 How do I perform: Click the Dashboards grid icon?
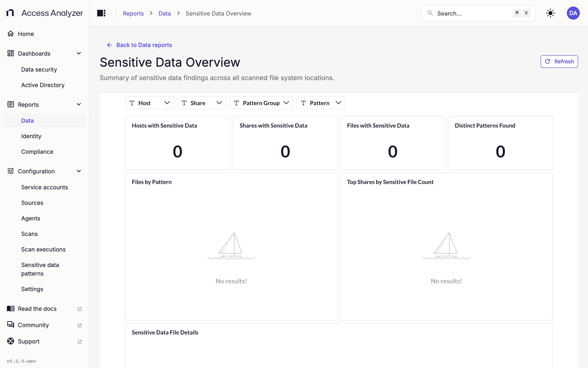point(11,53)
